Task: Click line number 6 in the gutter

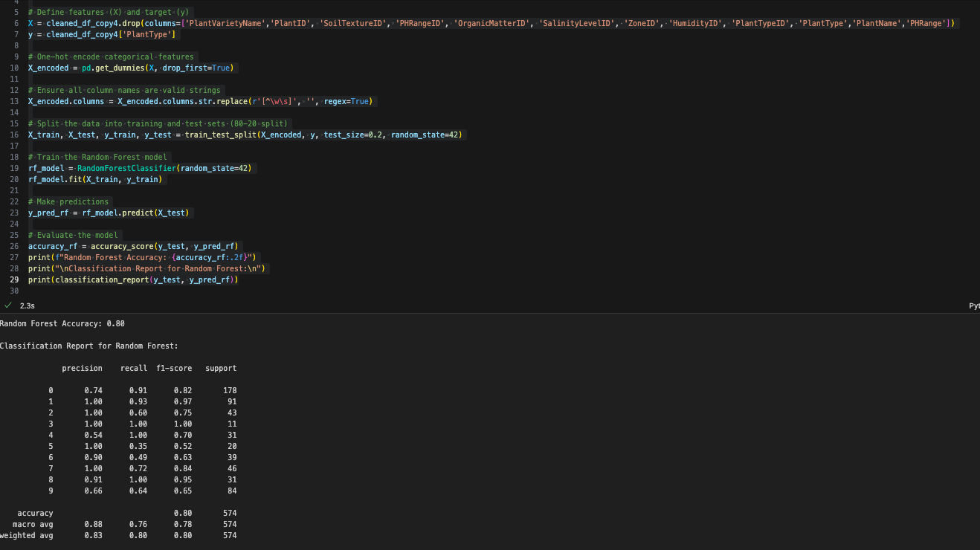Action: pyautogui.click(x=17, y=23)
